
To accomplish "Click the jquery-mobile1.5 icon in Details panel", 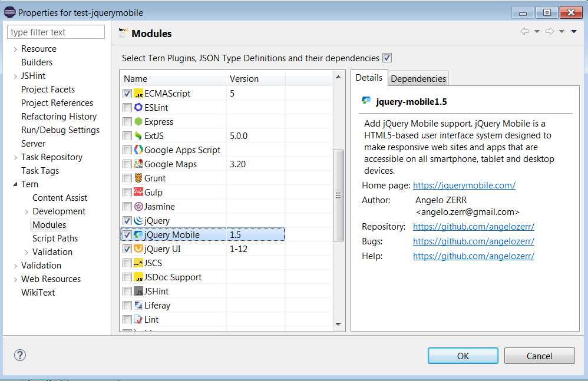I will point(365,101).
